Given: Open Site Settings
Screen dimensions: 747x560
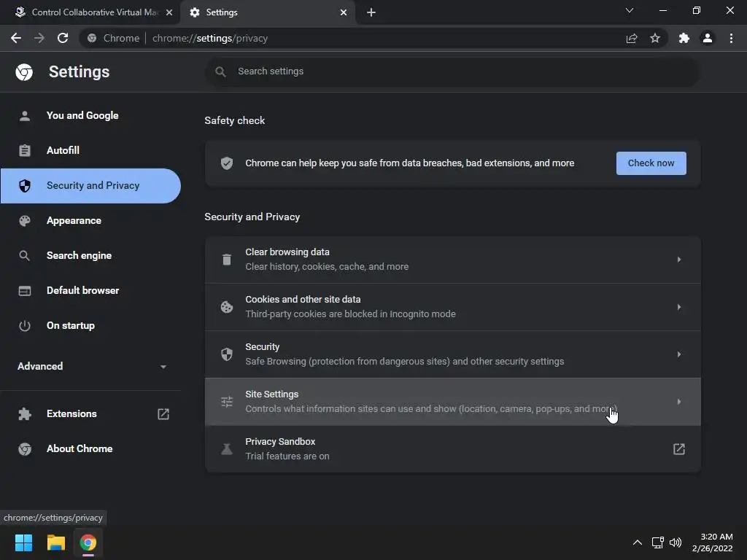Looking at the screenshot, I should click(452, 402).
